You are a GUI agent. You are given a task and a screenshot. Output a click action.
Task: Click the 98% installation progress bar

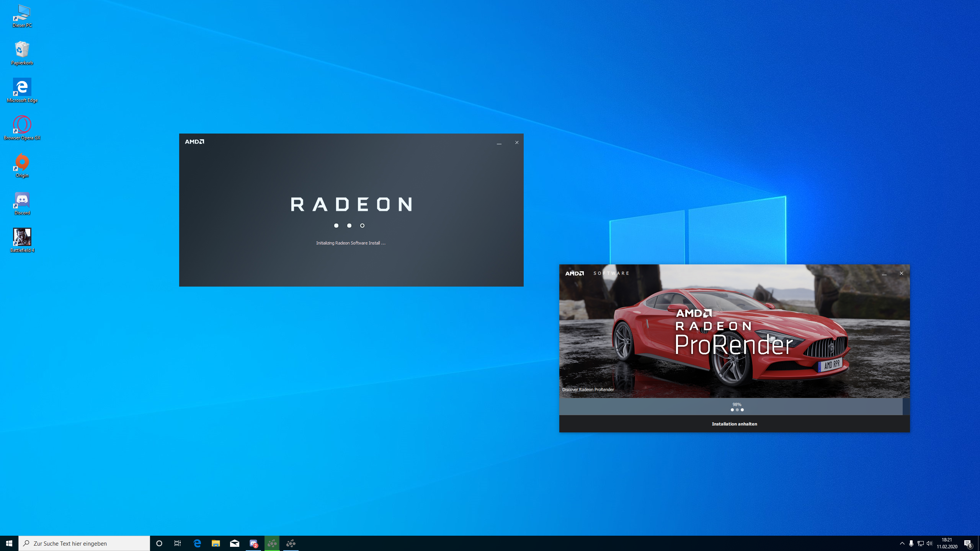coord(734,406)
